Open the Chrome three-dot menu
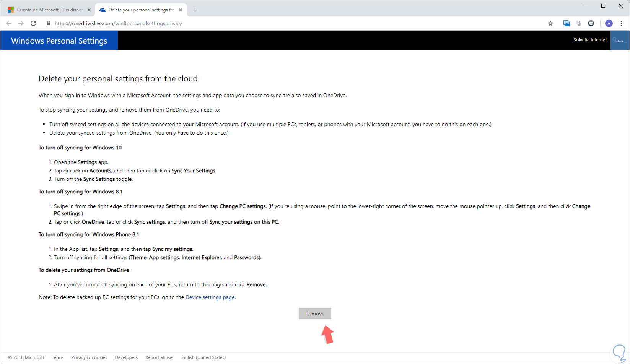 coord(621,23)
